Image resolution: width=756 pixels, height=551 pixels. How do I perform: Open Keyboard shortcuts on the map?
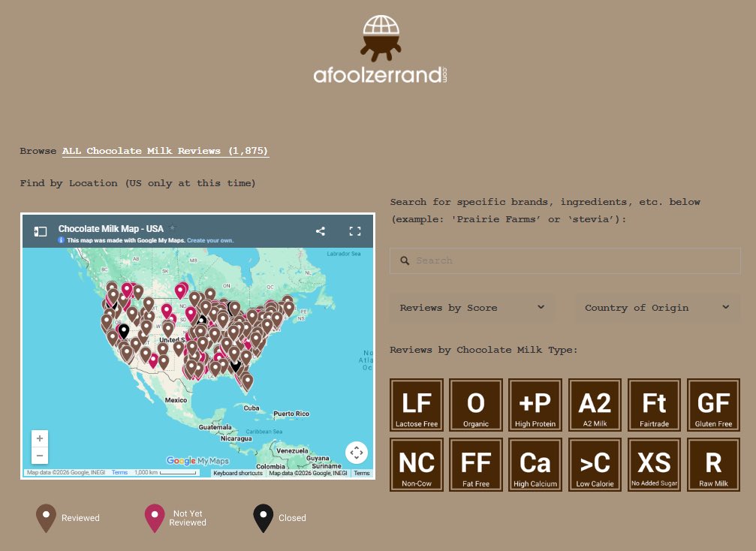point(238,473)
